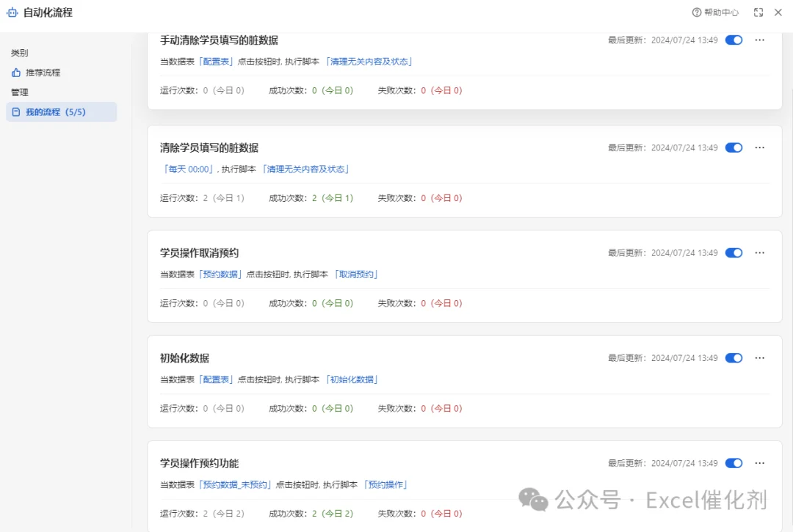
Task: Open the 取消预约 script link
Action: point(357,274)
